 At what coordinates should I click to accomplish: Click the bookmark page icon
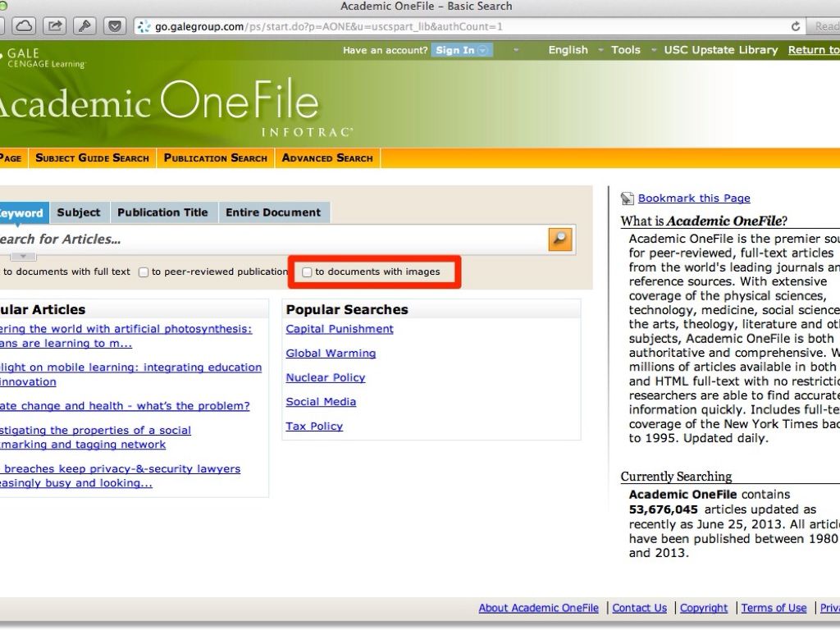click(628, 199)
